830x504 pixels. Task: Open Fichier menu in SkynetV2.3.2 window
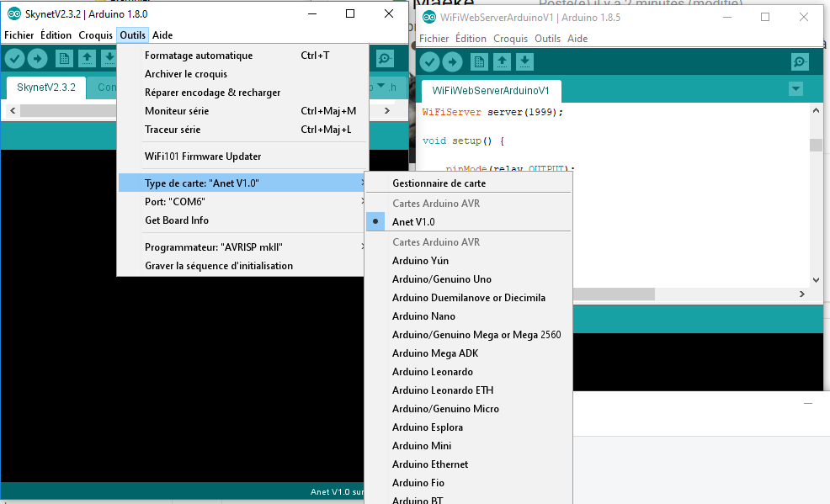click(x=19, y=34)
